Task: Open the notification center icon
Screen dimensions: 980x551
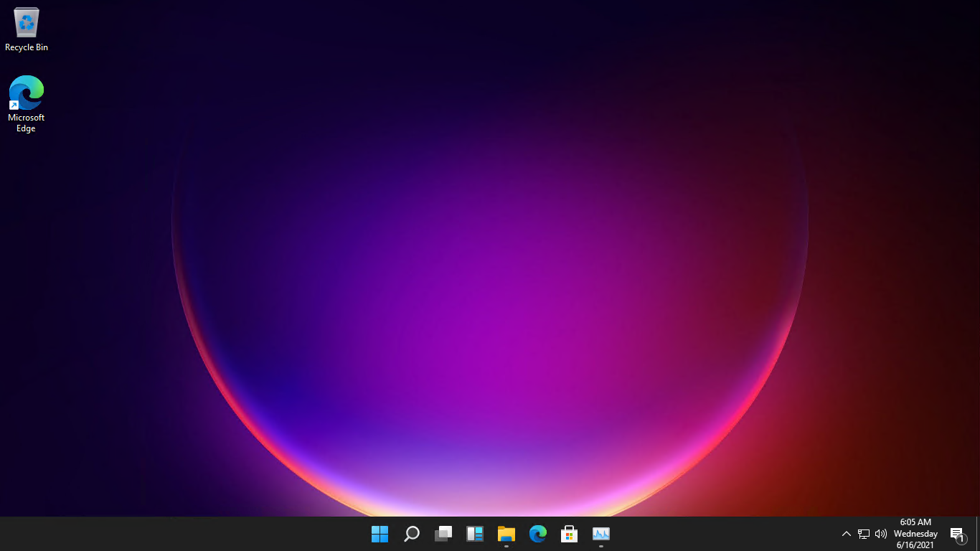Action: click(x=957, y=534)
